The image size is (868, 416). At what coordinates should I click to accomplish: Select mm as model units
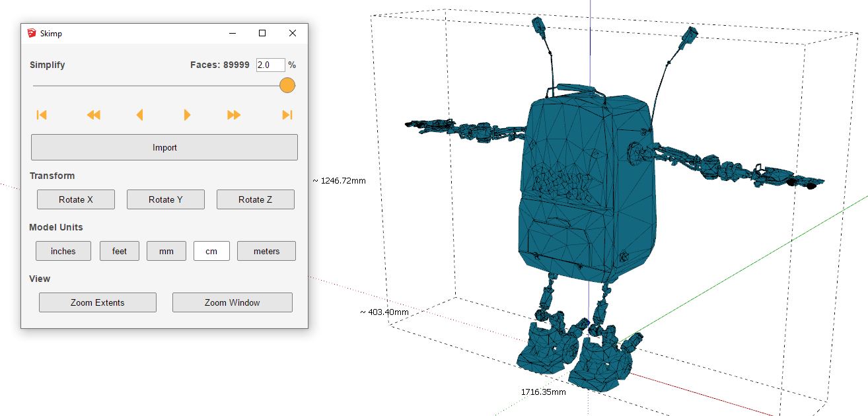(166, 251)
